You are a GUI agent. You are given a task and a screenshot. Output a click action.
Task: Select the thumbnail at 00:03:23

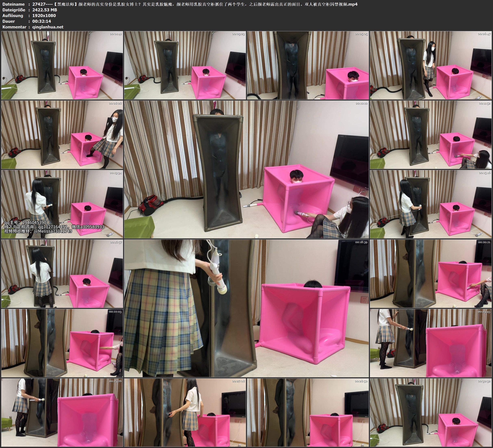(185, 65)
